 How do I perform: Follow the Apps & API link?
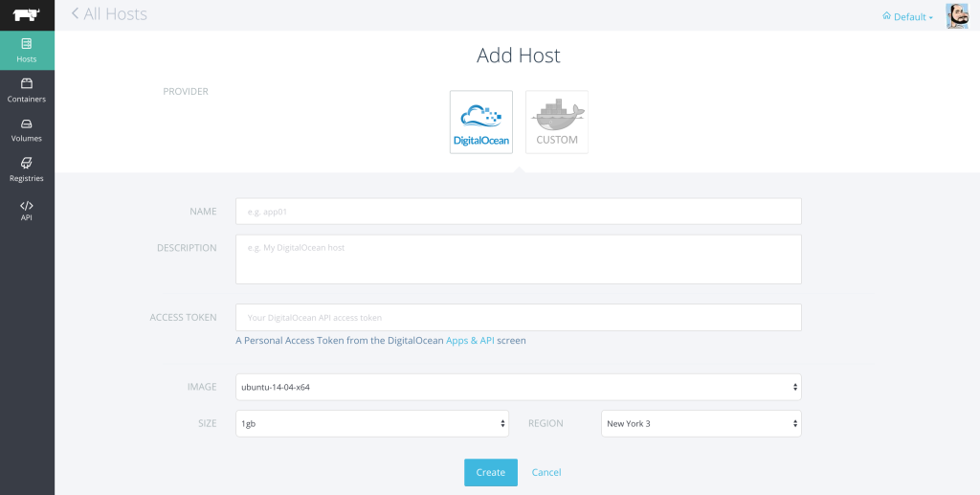coord(470,340)
